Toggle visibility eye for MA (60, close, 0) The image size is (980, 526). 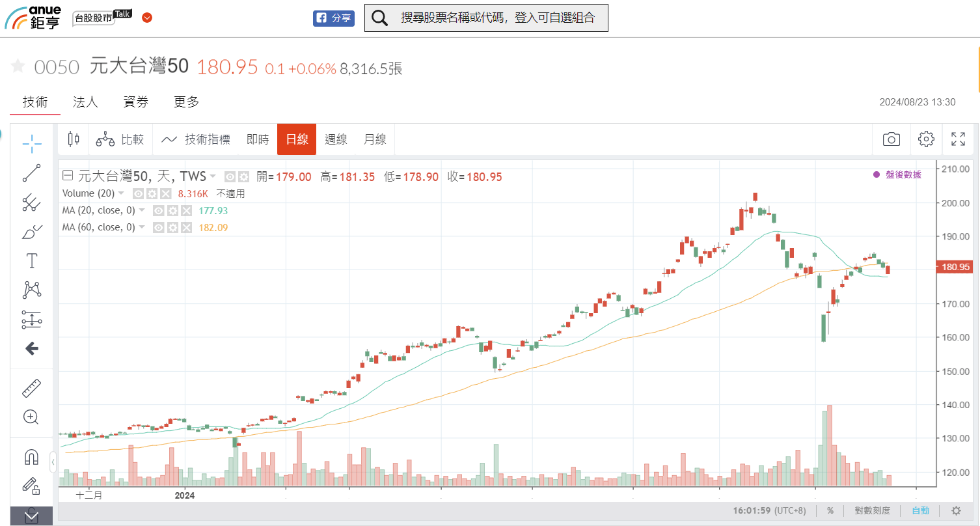click(x=158, y=227)
